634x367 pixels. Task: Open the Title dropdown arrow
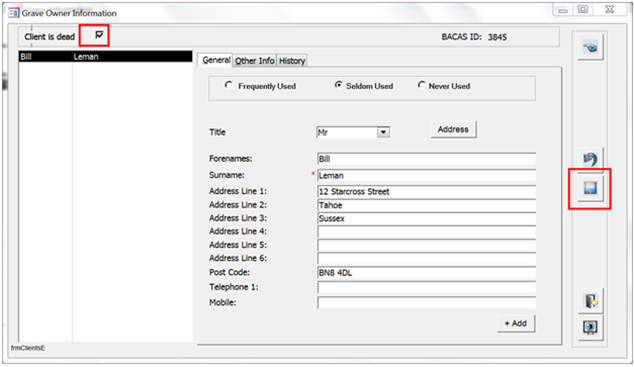[383, 132]
